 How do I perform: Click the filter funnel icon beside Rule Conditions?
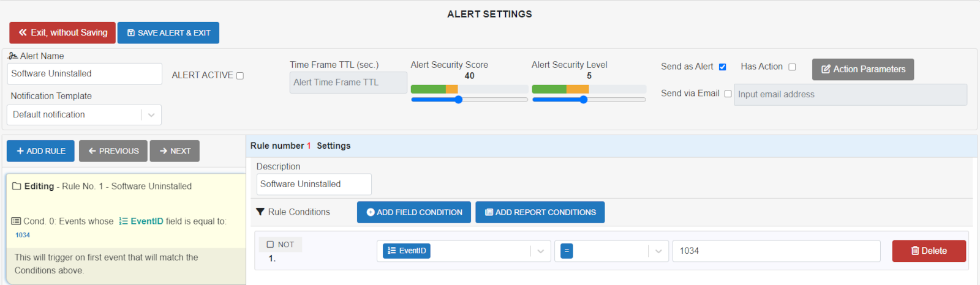click(260, 212)
